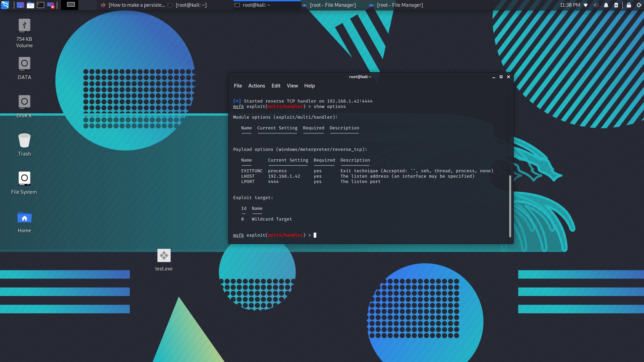Screen dimensions: 644x362
Task: Launch file manager from panel
Action: point(31,5)
